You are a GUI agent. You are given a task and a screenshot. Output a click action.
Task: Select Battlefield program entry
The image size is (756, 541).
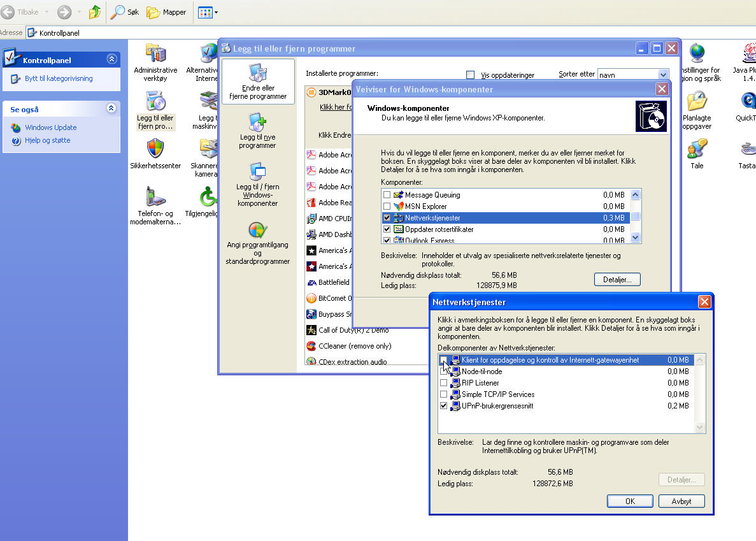329,282
